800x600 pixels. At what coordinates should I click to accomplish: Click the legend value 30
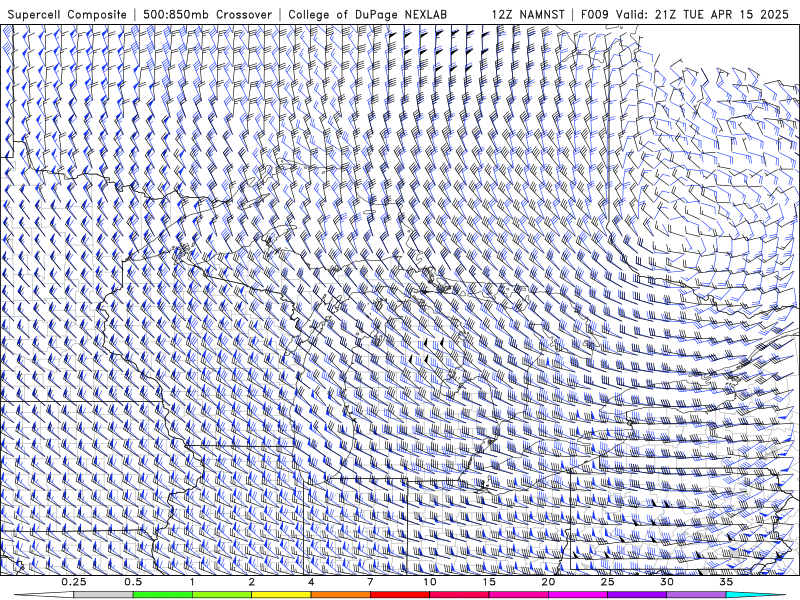click(x=667, y=582)
